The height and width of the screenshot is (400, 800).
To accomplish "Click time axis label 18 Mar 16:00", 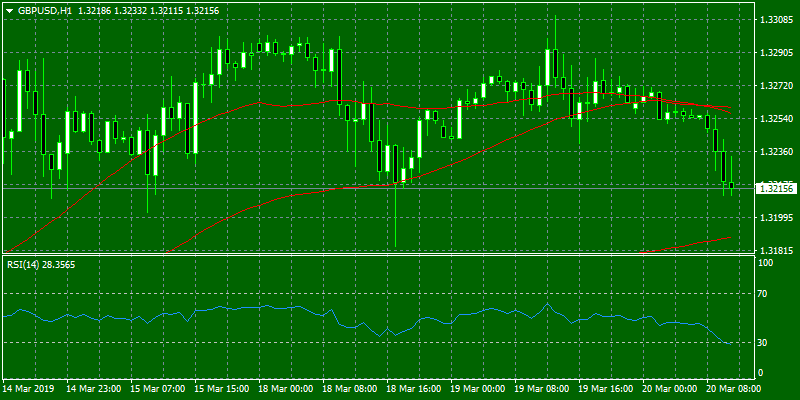I will click(x=414, y=388).
